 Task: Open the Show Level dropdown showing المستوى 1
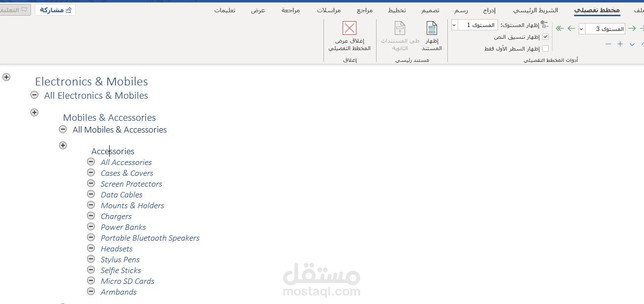tap(454, 25)
